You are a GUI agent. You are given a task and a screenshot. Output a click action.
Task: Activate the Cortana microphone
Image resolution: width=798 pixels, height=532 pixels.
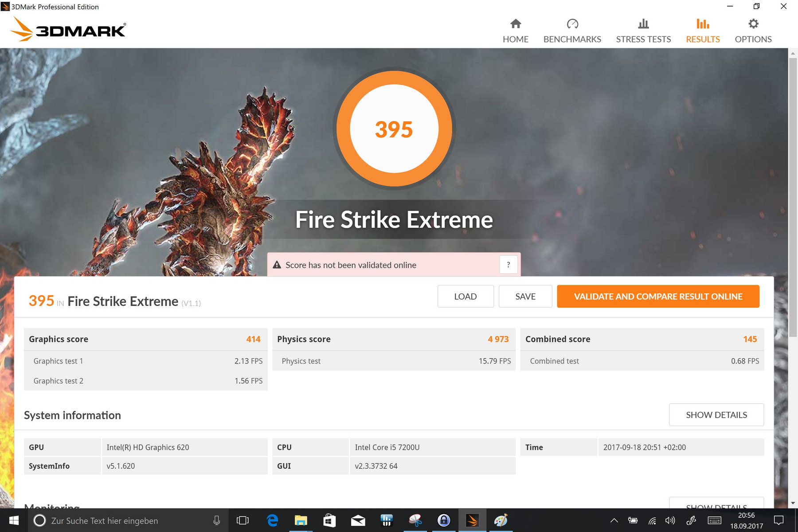coord(217,520)
